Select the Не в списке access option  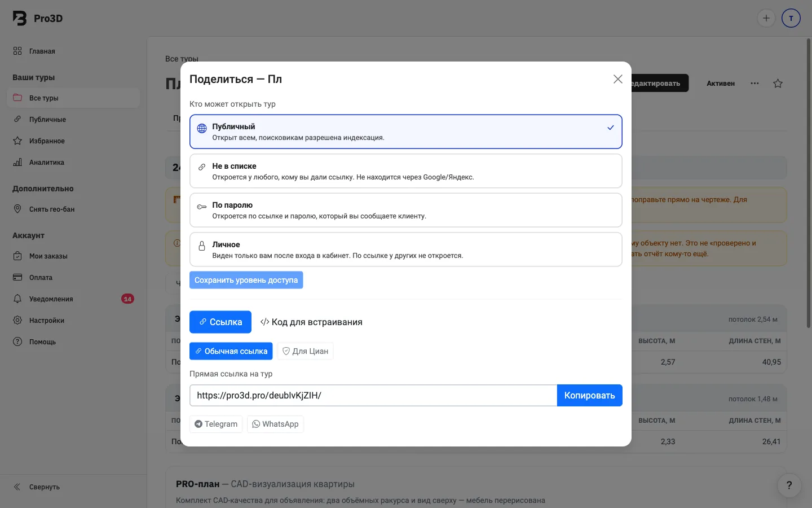pyautogui.click(x=406, y=171)
